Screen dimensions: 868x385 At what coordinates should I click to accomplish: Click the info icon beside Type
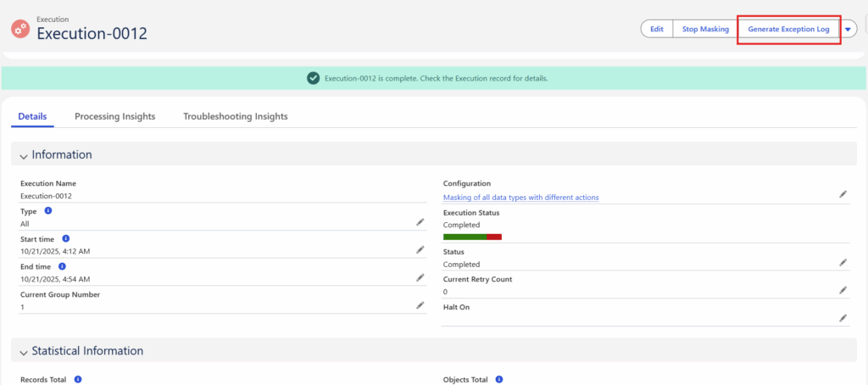coord(48,210)
